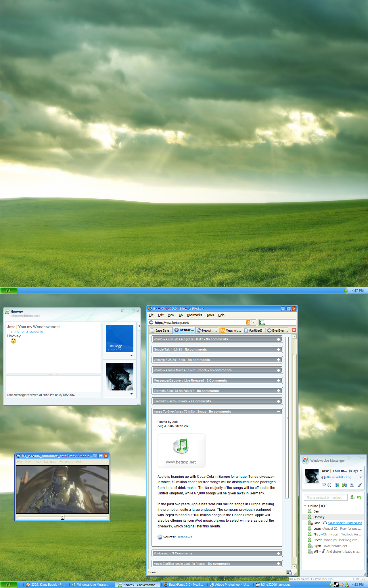Open personal message dropdown arrow in Messenger

pyautogui.click(x=361, y=477)
